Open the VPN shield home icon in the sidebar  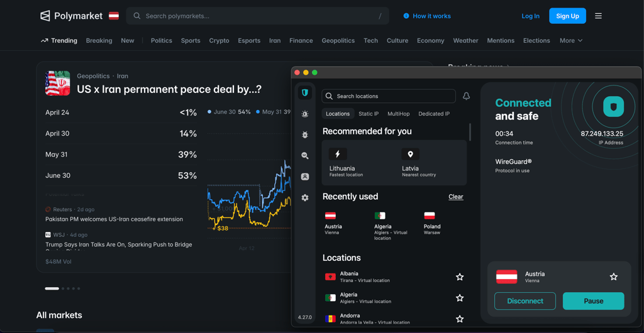point(305,93)
